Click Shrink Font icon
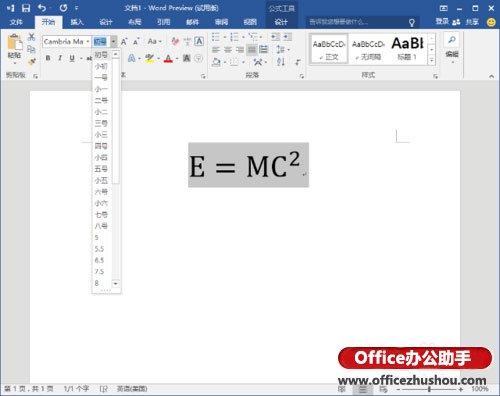This screenshot has height=396, width=500. click(x=136, y=42)
